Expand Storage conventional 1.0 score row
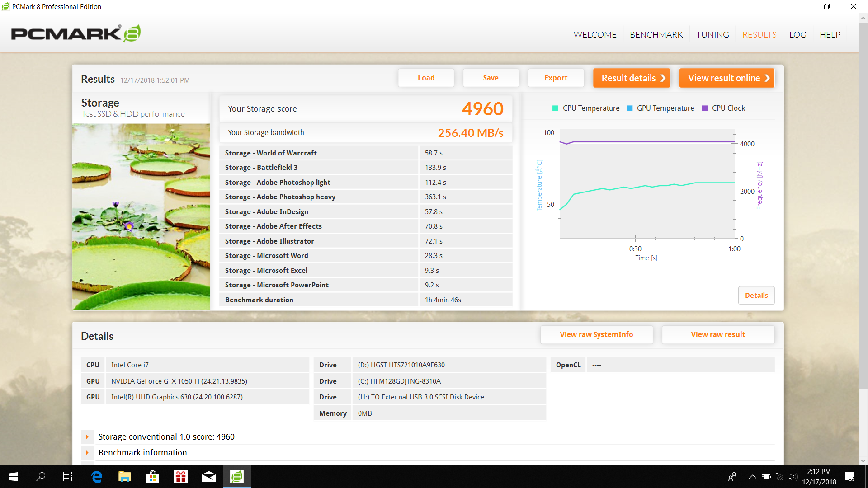The image size is (868, 488). [87, 437]
